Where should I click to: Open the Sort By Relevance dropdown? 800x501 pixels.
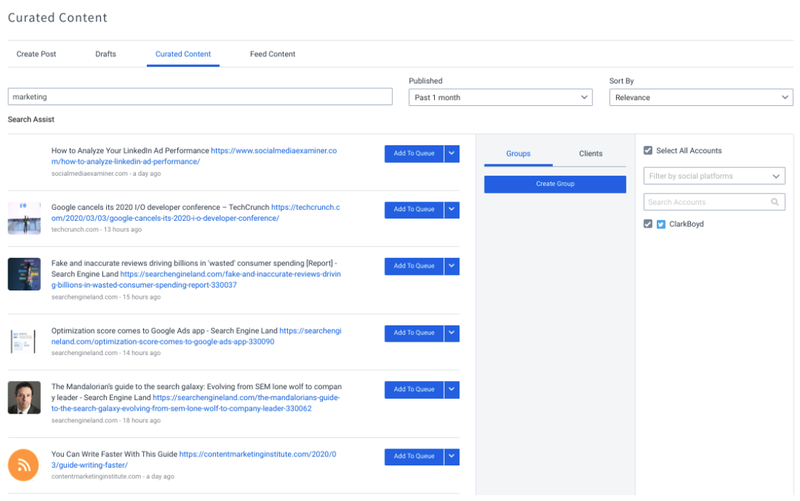701,97
